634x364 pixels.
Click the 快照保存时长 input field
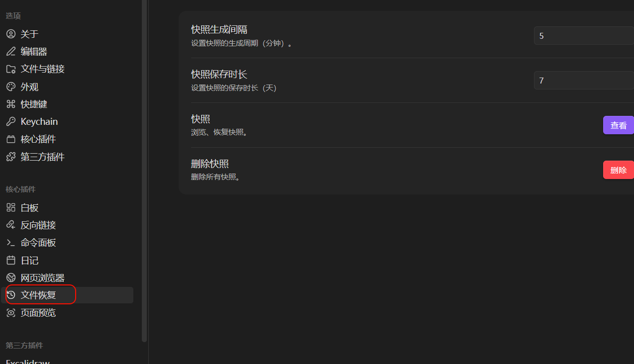point(583,80)
